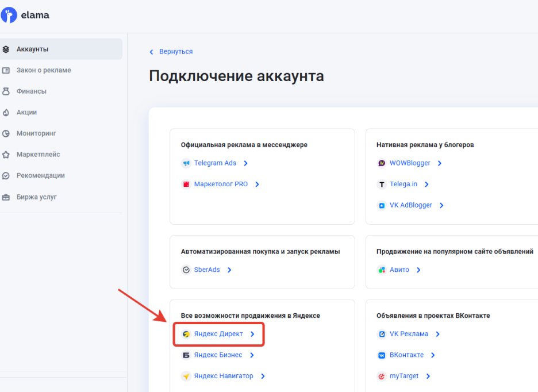Image resolution: width=538 pixels, height=392 pixels.
Task: Click the Вернуться back link
Action: coord(175,51)
